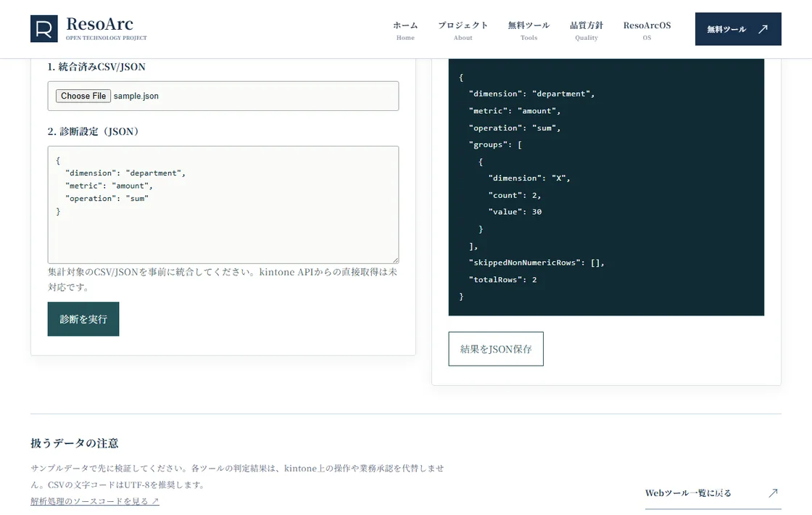This screenshot has width=812, height=515.
Task: Click the サンプルデータで先に検証 notice paragraph
Action: click(237, 476)
